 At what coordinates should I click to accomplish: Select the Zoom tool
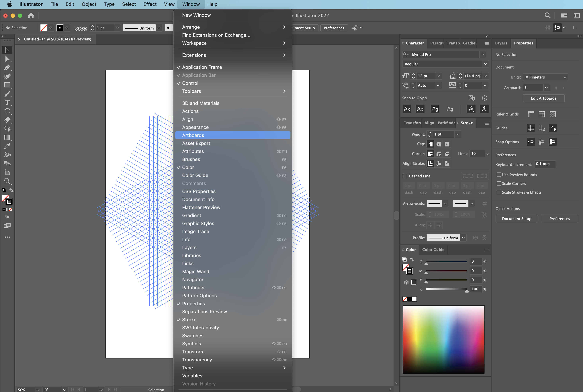coord(7,181)
